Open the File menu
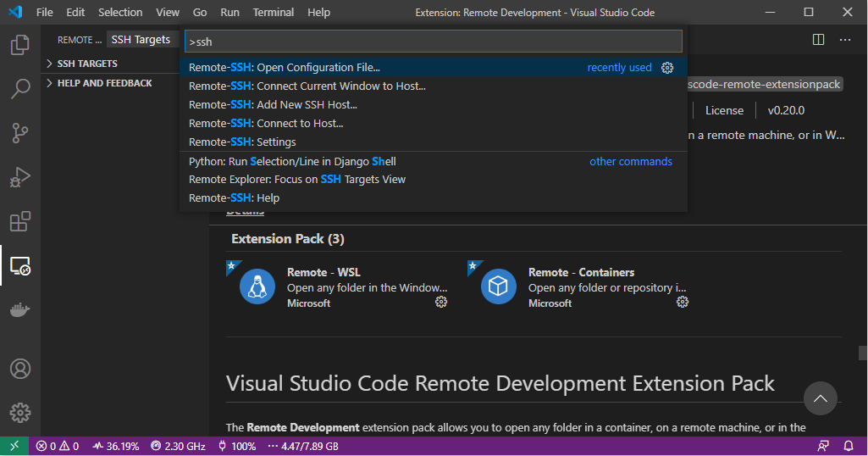868x456 pixels. click(44, 12)
